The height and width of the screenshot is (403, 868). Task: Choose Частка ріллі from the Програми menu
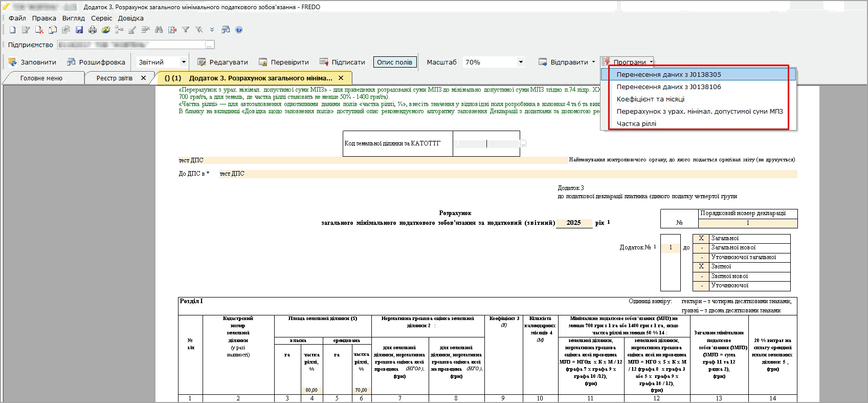pos(636,124)
